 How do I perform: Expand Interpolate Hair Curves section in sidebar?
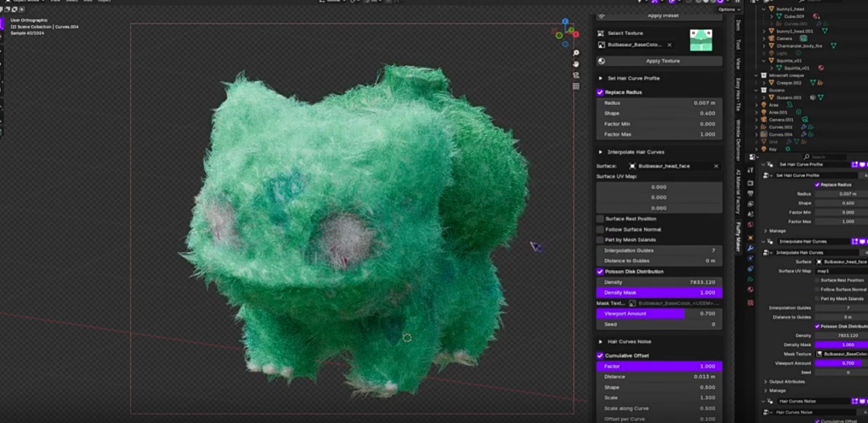coord(600,152)
